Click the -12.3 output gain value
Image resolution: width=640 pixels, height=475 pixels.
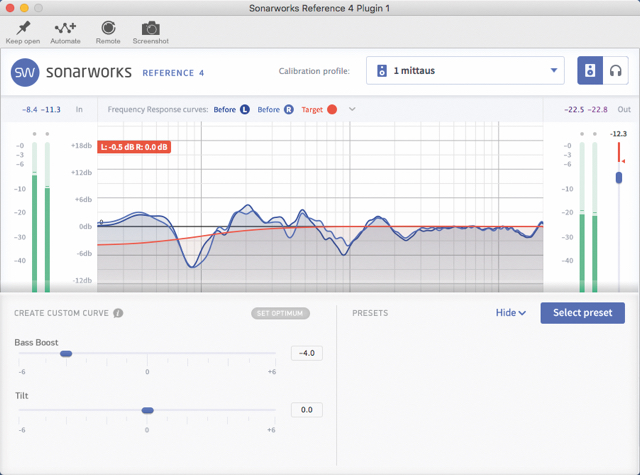point(618,134)
